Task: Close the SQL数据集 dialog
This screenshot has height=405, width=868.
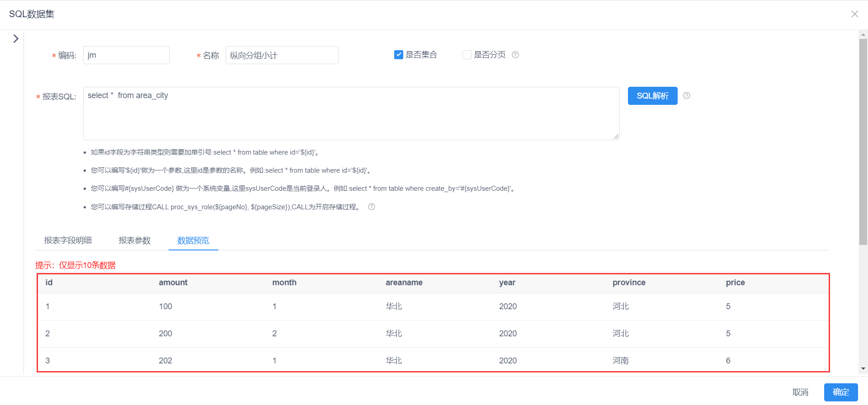Action: tap(854, 14)
